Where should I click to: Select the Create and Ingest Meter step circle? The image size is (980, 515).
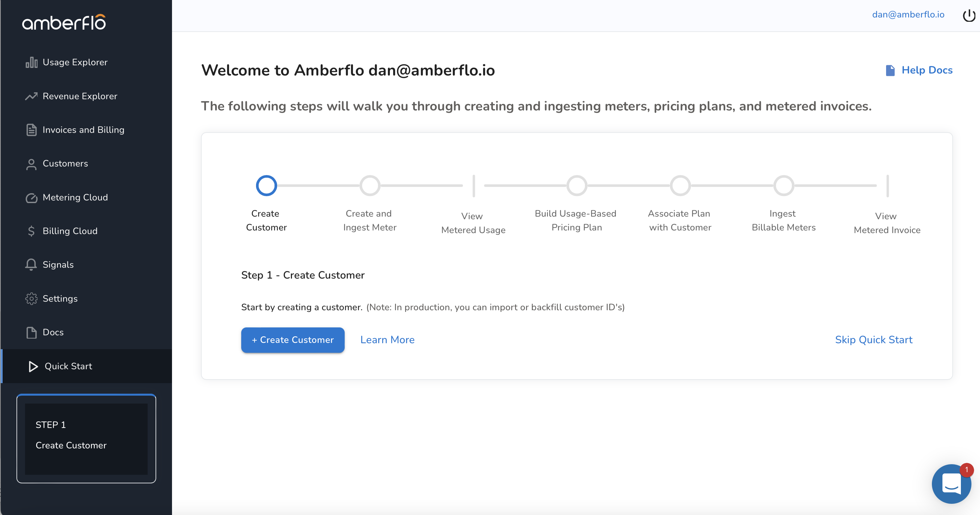point(370,186)
